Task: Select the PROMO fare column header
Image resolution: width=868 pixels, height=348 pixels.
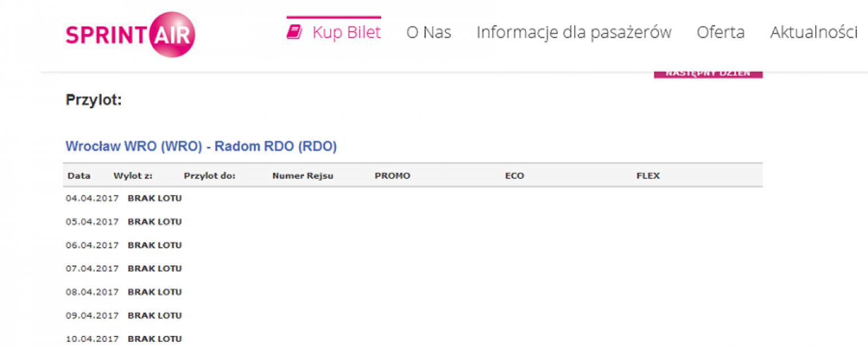Action: pos(392,176)
